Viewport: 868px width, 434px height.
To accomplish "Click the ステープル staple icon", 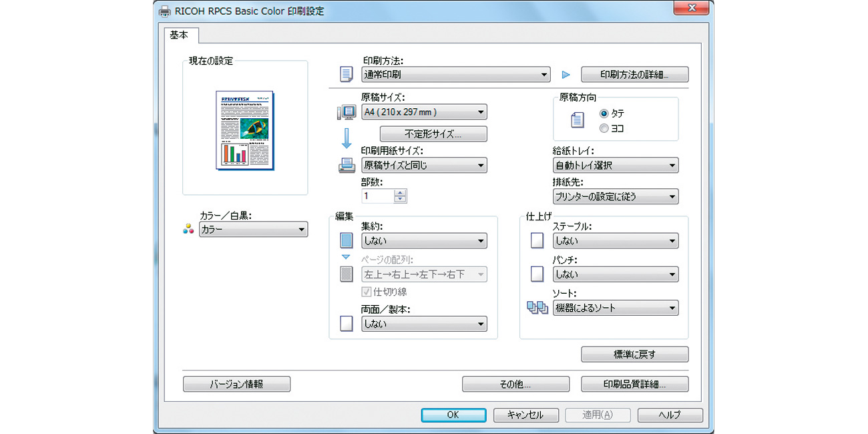I will click(x=537, y=240).
